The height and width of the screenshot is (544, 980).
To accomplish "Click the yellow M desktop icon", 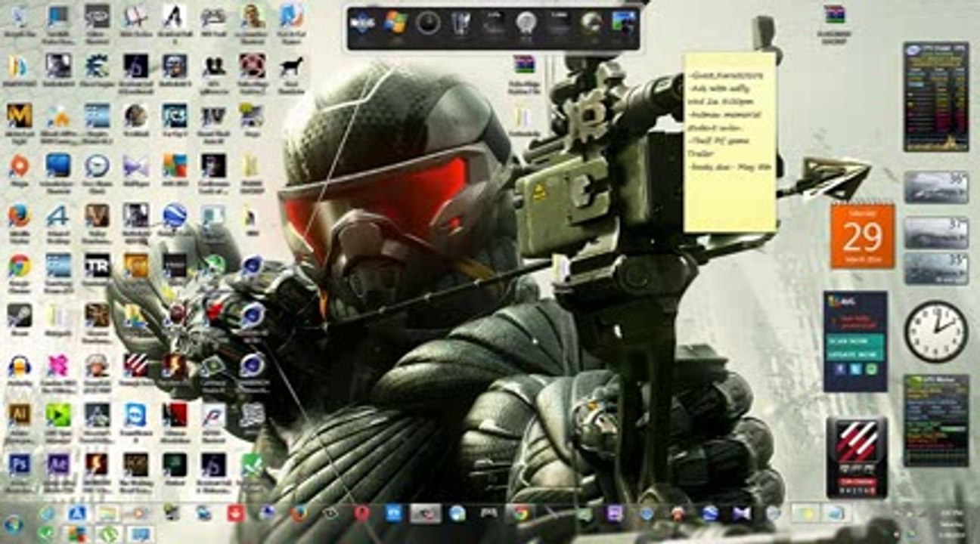I will pos(19,115).
